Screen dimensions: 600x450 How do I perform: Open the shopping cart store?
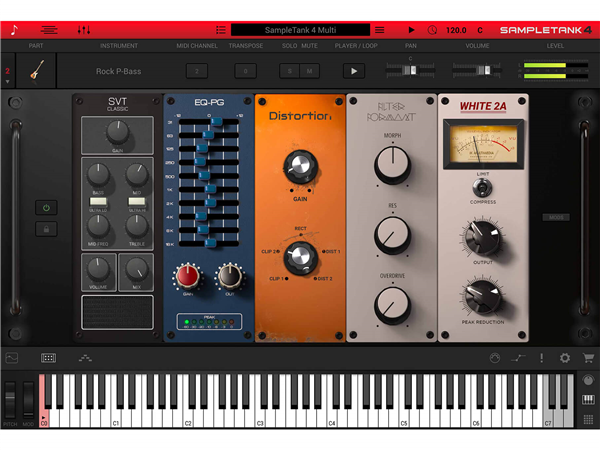[588, 358]
